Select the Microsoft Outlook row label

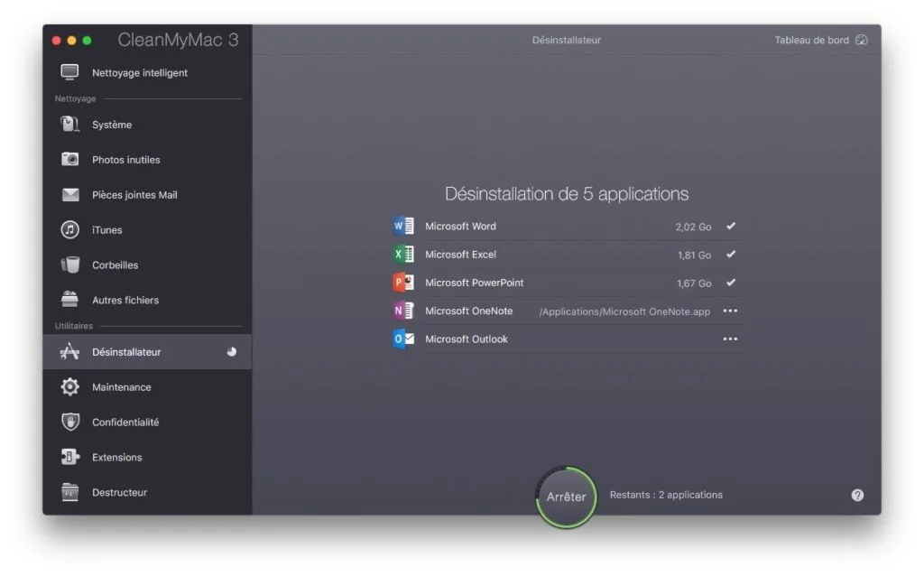(x=467, y=339)
